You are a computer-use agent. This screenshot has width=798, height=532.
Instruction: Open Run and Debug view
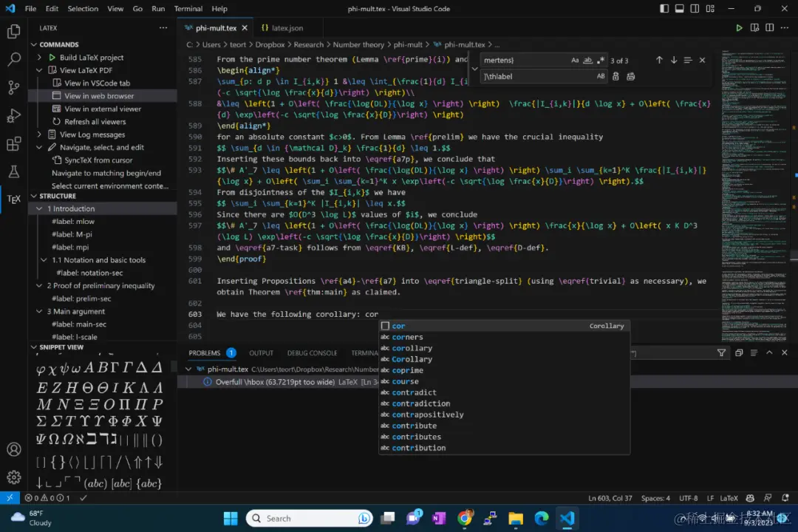tap(14, 116)
